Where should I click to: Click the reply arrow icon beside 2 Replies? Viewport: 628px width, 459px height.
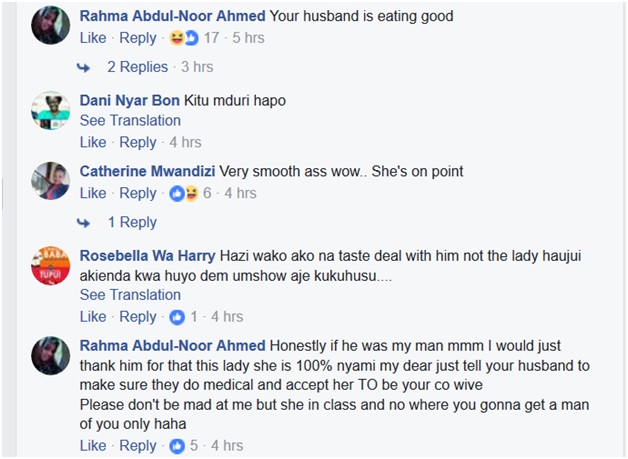point(84,68)
